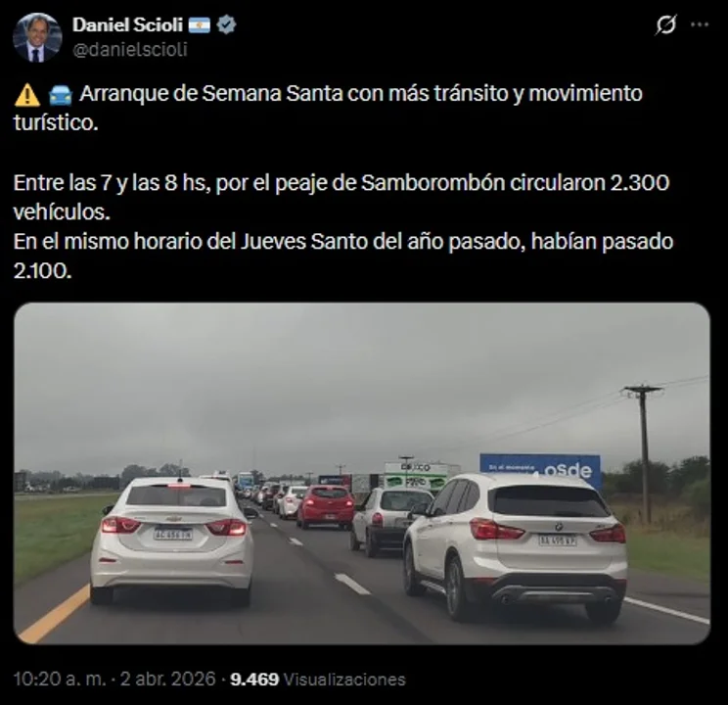Expand the three-dot more options menu
This screenshot has height=705, width=728.
(700, 24)
